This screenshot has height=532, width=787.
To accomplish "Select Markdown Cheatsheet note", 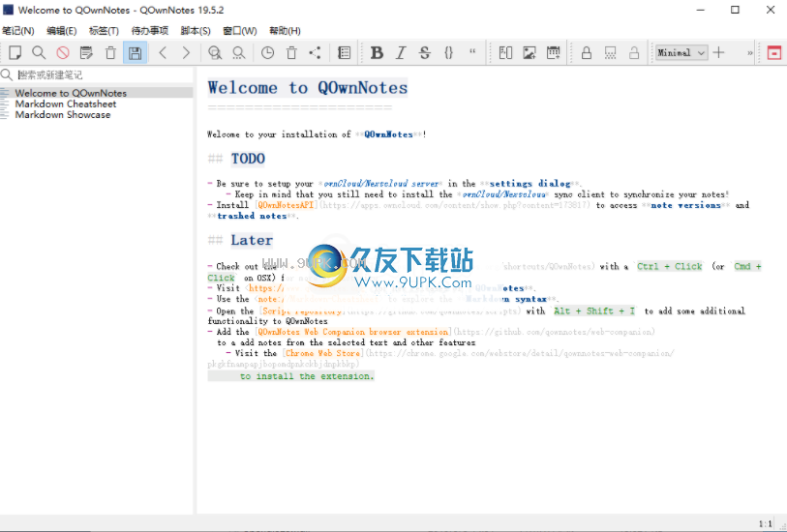I will coord(97,103).
